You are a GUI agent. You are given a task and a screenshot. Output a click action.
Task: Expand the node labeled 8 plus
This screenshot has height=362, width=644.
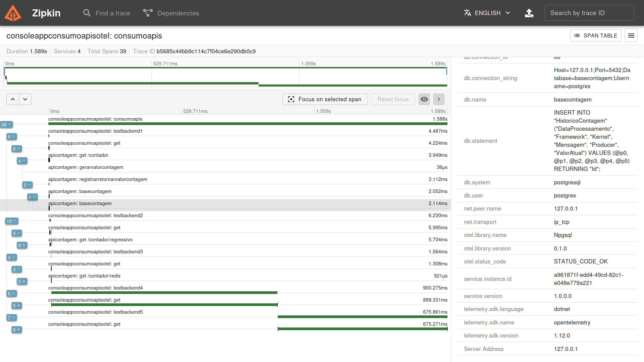click(22, 245)
